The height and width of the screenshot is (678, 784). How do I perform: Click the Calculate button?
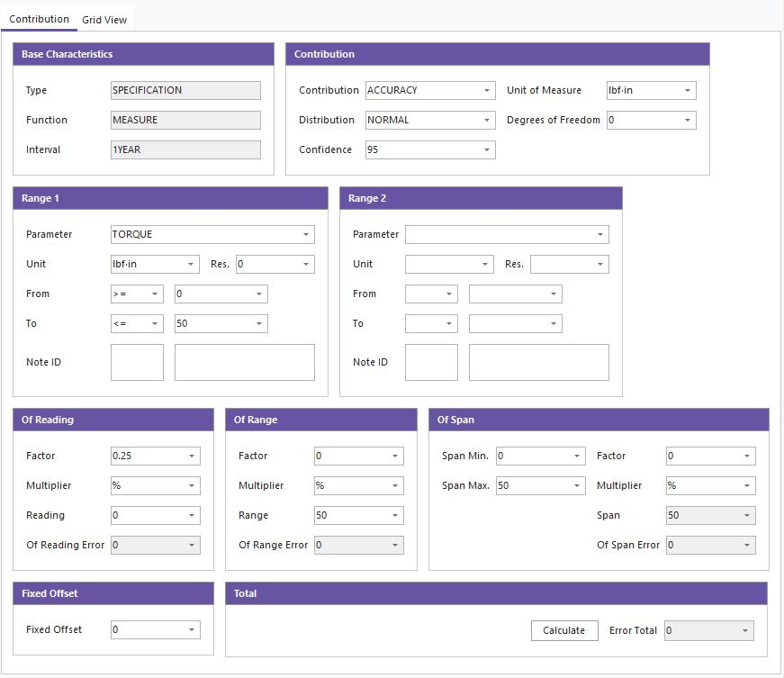pyautogui.click(x=563, y=630)
